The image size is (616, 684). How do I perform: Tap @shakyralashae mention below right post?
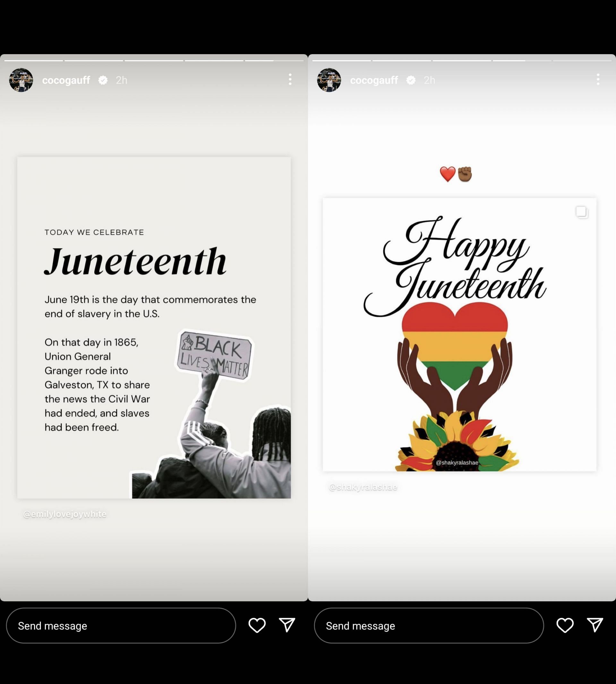pyautogui.click(x=363, y=487)
